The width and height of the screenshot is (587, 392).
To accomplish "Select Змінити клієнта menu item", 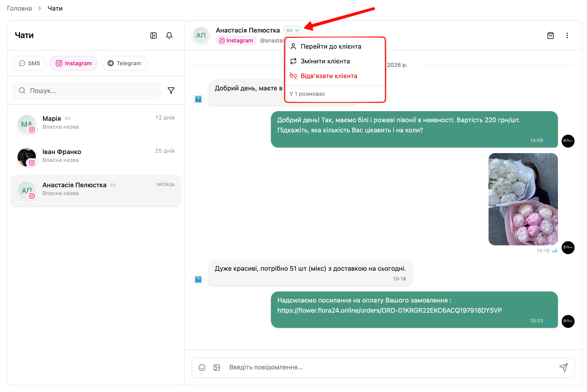I will click(x=335, y=61).
